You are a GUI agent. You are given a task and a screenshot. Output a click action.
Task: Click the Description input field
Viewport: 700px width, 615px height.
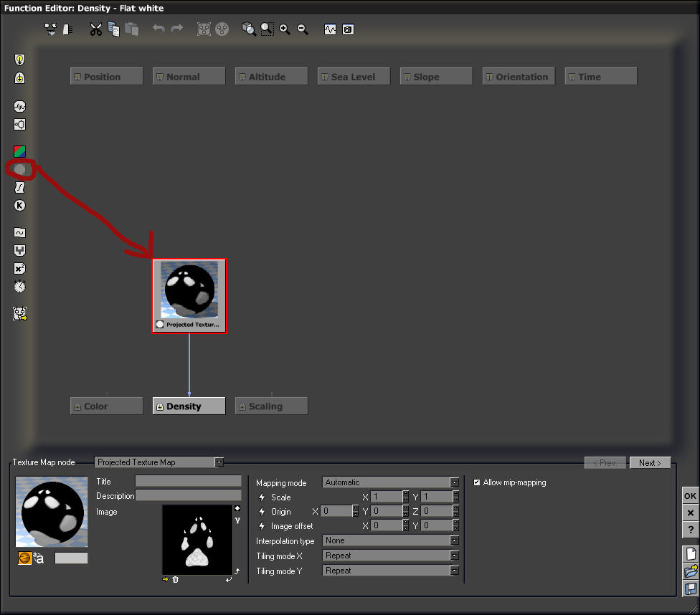tap(189, 495)
